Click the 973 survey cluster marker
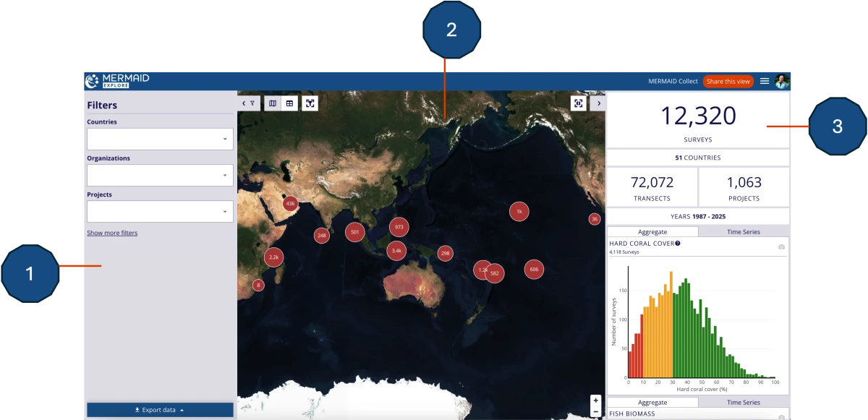868x420 pixels. coord(399,227)
